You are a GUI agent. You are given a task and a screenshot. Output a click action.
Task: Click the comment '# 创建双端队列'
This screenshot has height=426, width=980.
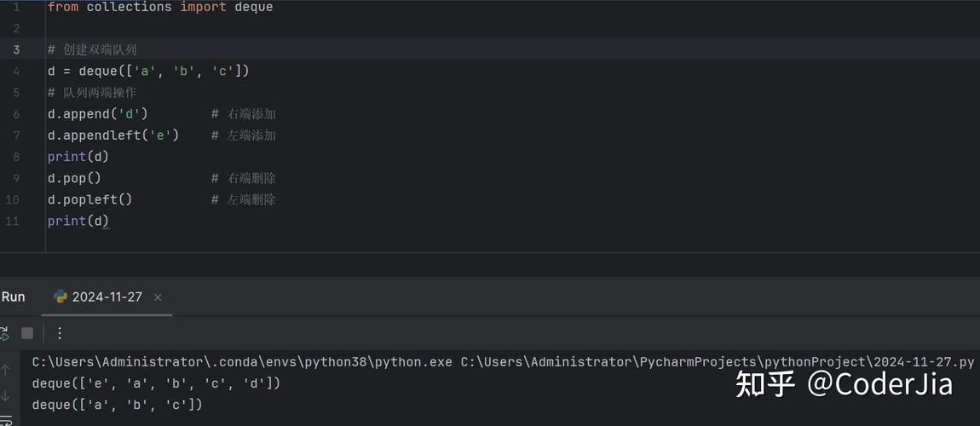[x=92, y=50]
